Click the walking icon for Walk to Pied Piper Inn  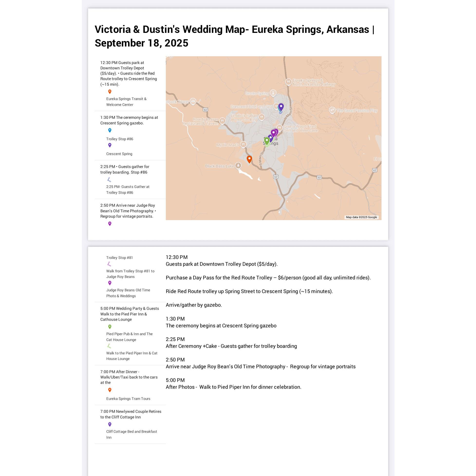click(x=110, y=347)
